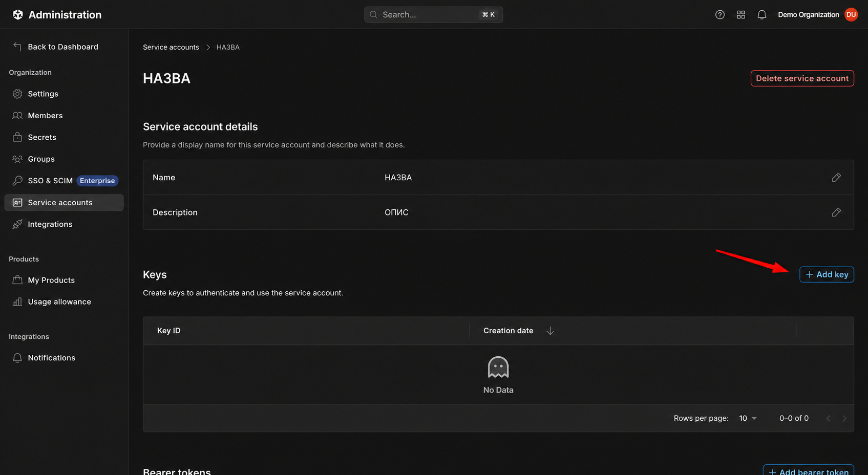Open the help question-mark icon

(x=720, y=15)
